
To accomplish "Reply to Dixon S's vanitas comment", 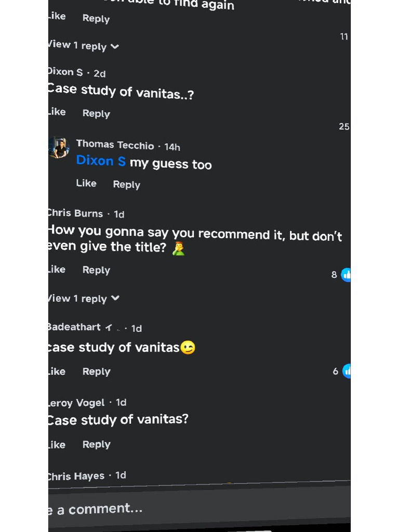I will click(96, 113).
